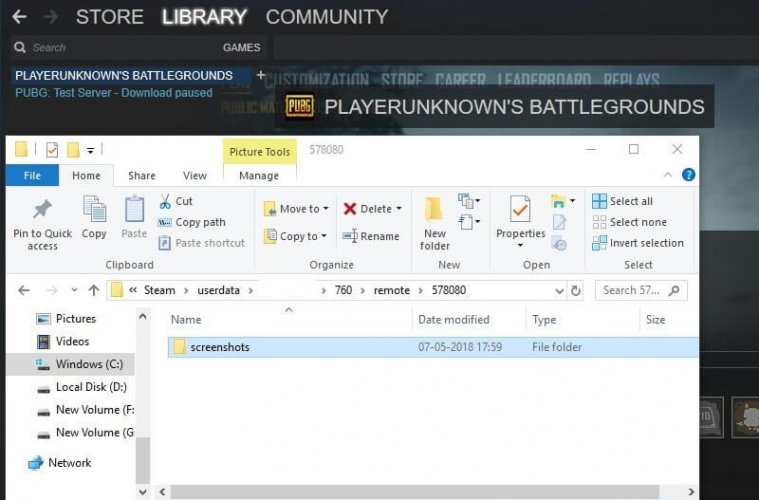Click the red Delete button

tap(368, 209)
